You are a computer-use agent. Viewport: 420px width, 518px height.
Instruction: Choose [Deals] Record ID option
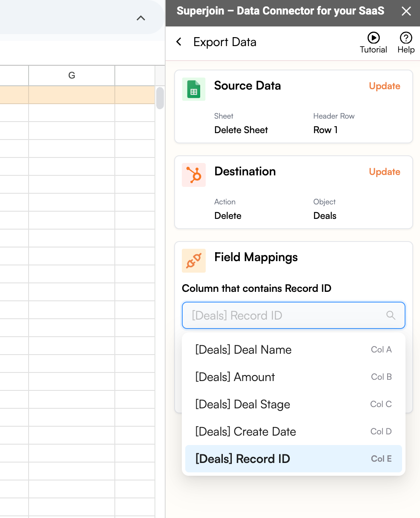coord(293,459)
